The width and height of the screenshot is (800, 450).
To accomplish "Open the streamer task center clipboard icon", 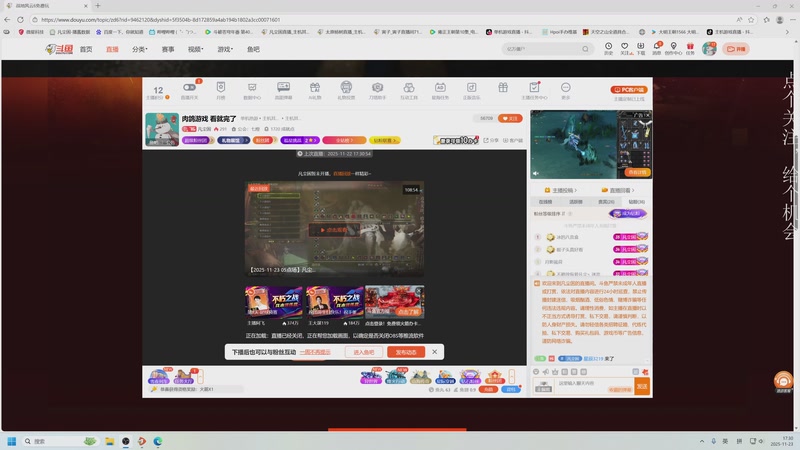I will point(534,87).
